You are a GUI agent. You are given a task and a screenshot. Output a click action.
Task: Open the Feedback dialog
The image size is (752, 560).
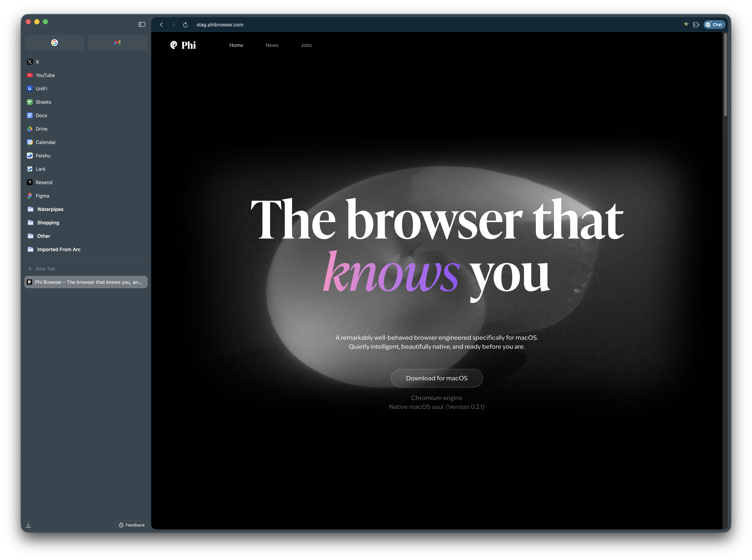pos(131,525)
